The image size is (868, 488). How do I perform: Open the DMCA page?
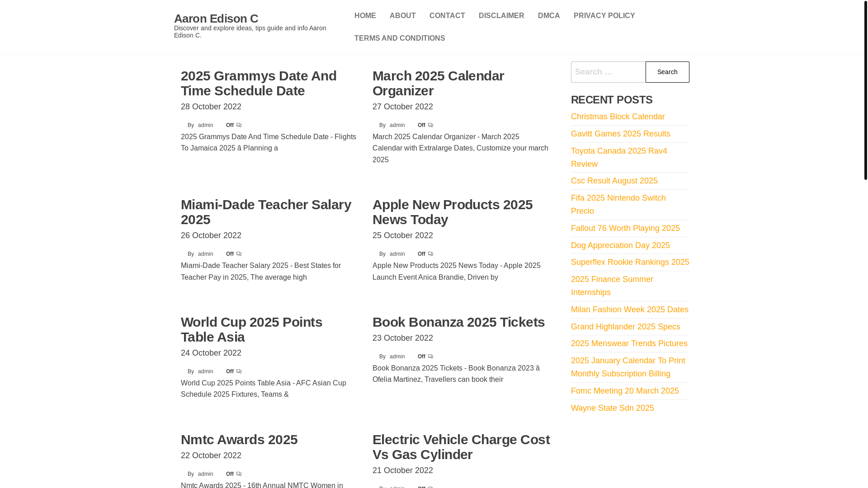click(x=549, y=16)
